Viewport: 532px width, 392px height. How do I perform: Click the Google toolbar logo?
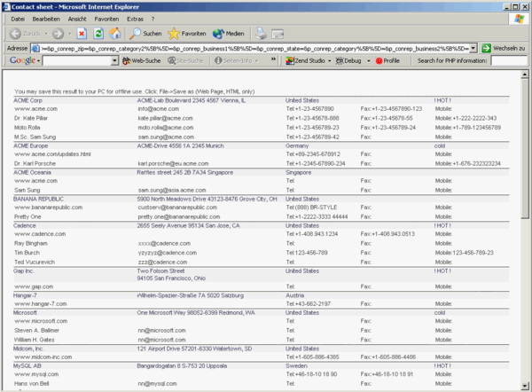click(22, 60)
